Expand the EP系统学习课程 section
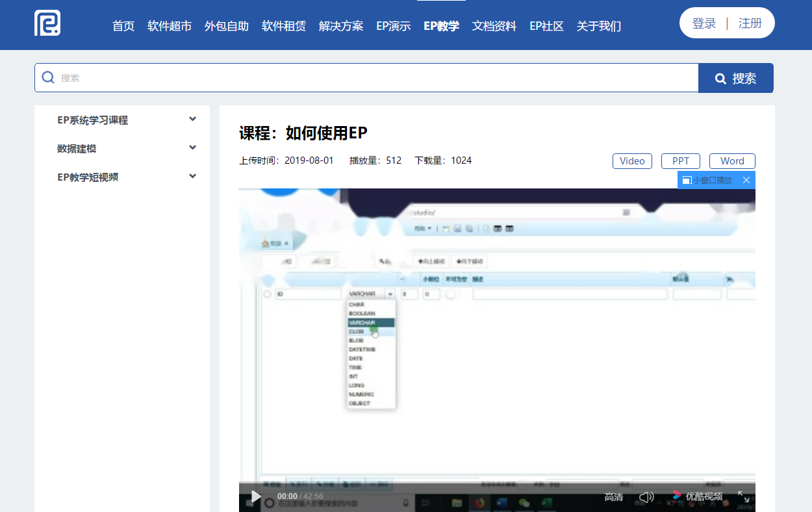The height and width of the screenshot is (512, 812). point(192,120)
